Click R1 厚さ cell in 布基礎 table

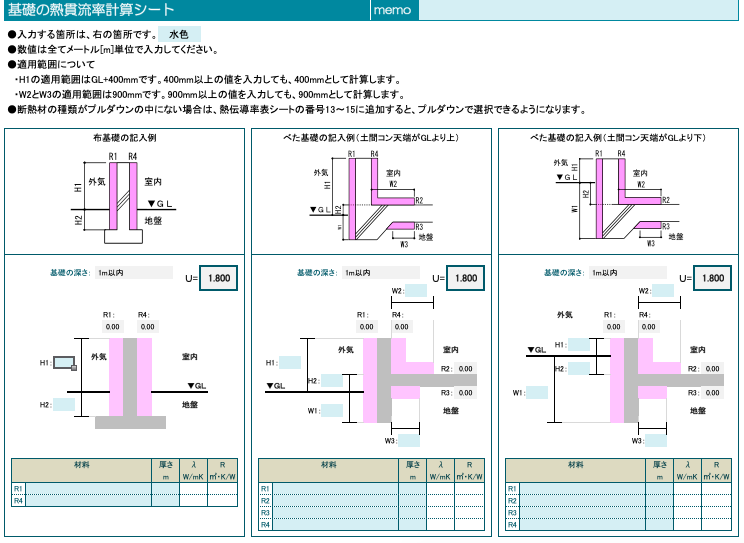[x=166, y=488]
